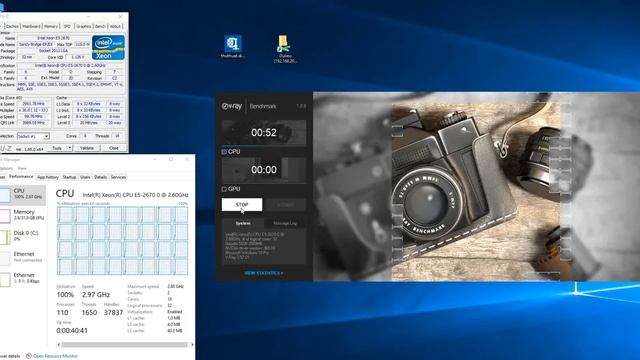Click the Fewer details toggle in Task Manager

coord(9,356)
